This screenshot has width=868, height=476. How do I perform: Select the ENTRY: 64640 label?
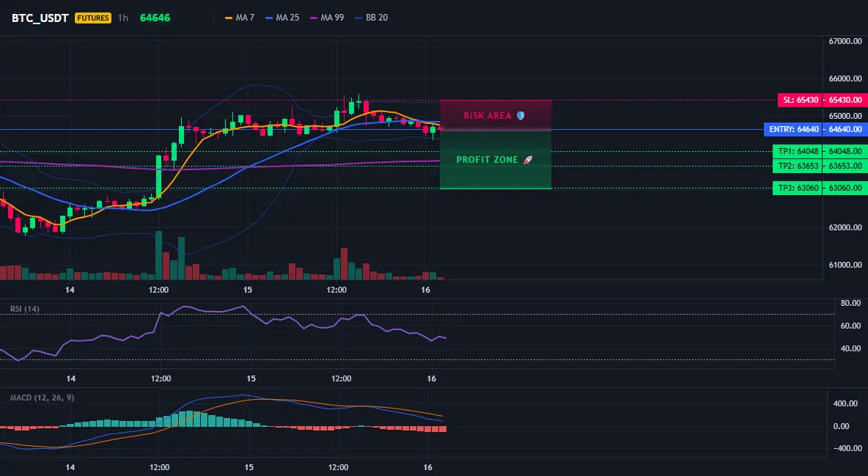click(x=793, y=130)
